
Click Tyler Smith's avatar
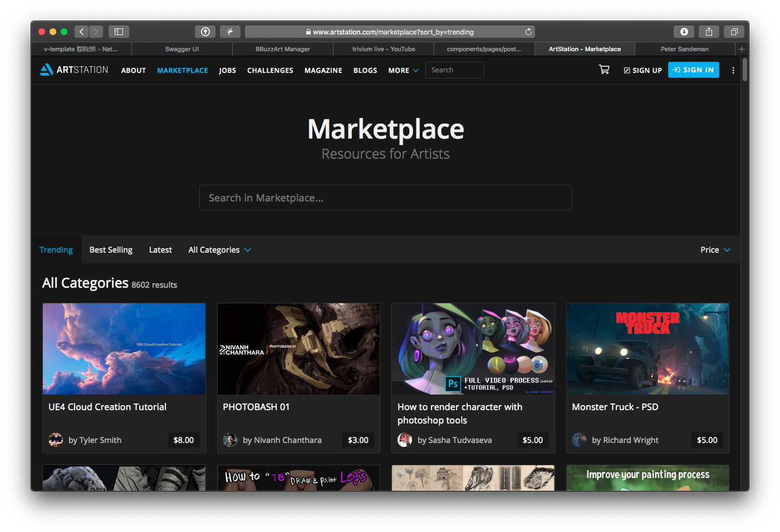pos(56,440)
